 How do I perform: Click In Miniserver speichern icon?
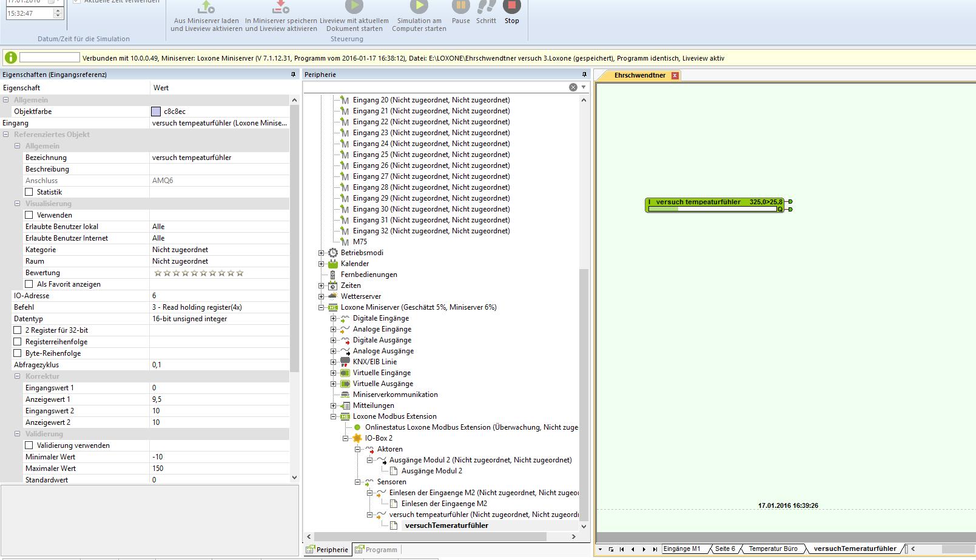(x=281, y=7)
